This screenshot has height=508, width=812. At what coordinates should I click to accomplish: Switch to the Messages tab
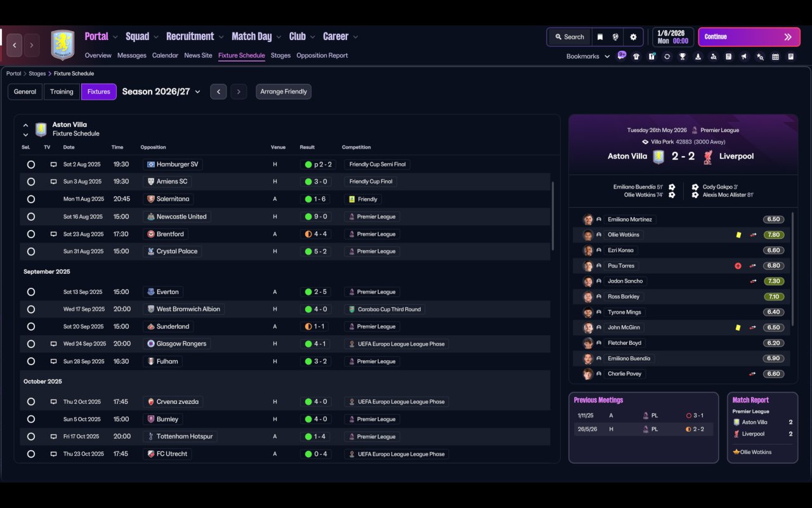132,55
